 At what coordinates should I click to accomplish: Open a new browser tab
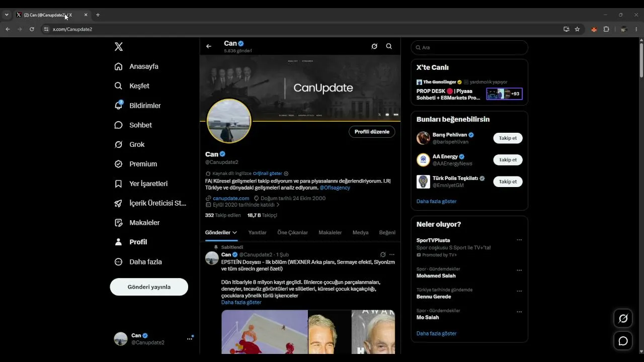[x=98, y=15]
